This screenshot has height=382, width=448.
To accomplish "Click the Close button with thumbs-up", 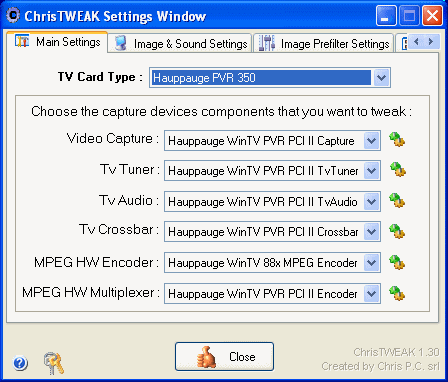I will click(224, 356).
